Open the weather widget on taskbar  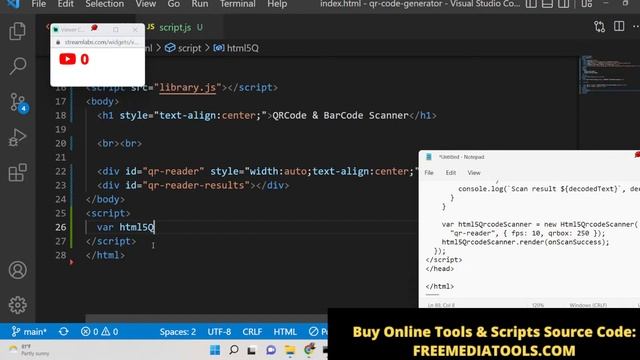tap(29, 350)
